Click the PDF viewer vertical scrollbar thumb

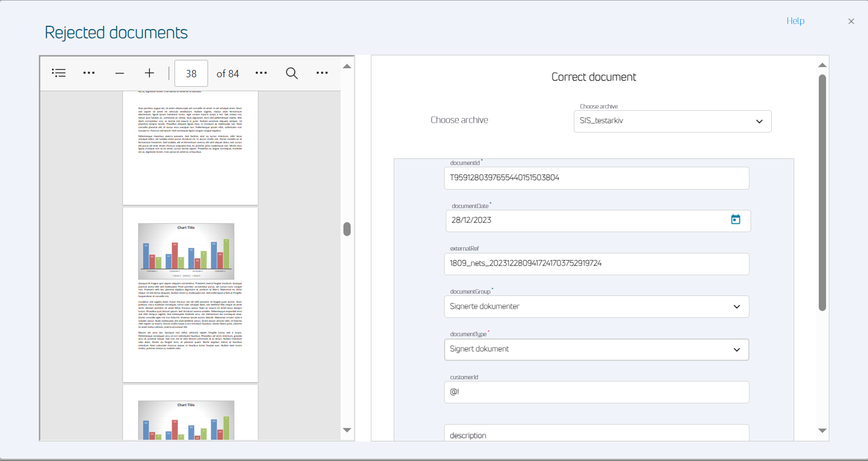pos(347,229)
